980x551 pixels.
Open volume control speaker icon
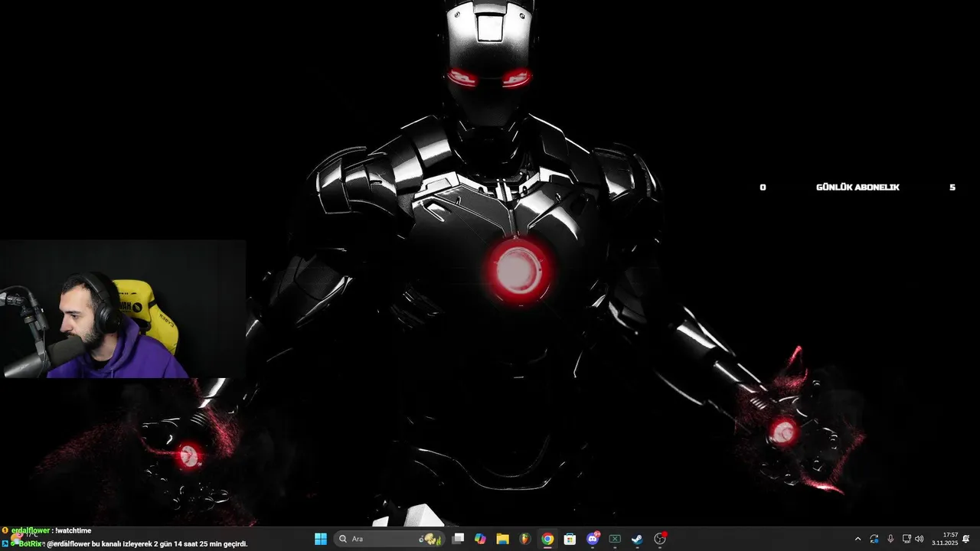(920, 539)
